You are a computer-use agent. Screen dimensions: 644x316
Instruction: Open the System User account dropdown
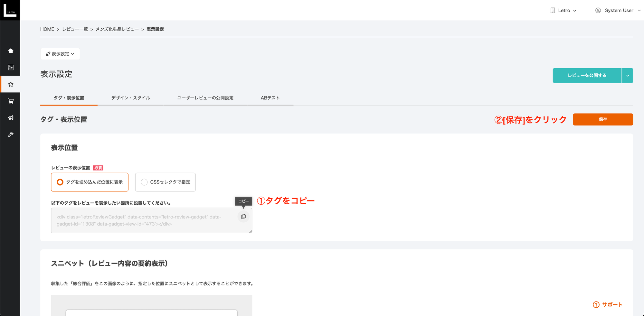[618, 10]
